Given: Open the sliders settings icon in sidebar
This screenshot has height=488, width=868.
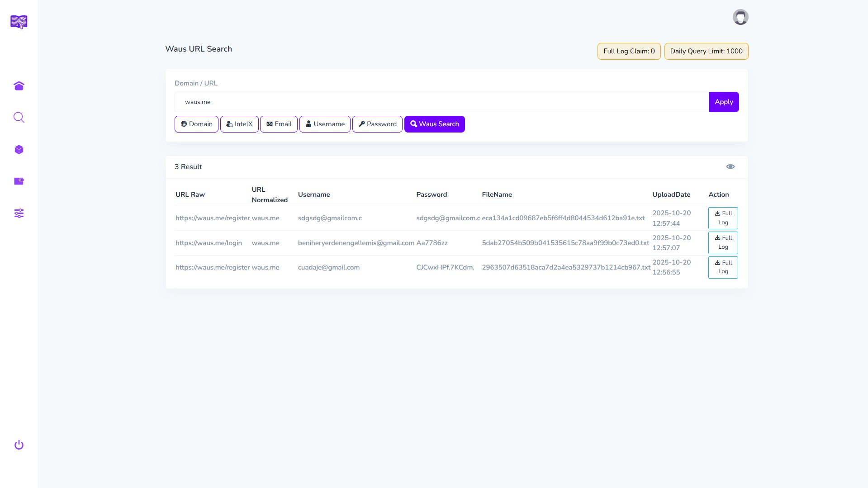Looking at the screenshot, I should 19,213.
